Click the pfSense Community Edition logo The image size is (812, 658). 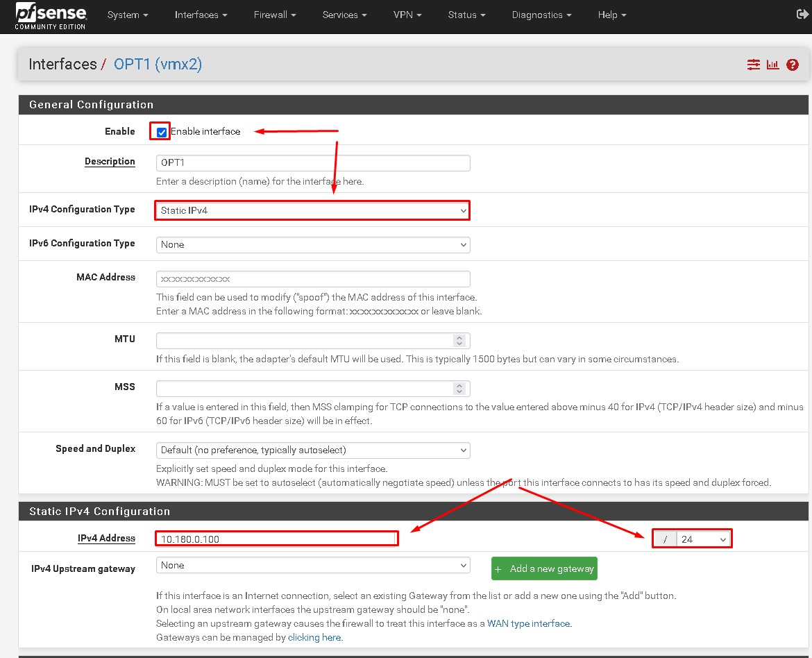(x=51, y=17)
